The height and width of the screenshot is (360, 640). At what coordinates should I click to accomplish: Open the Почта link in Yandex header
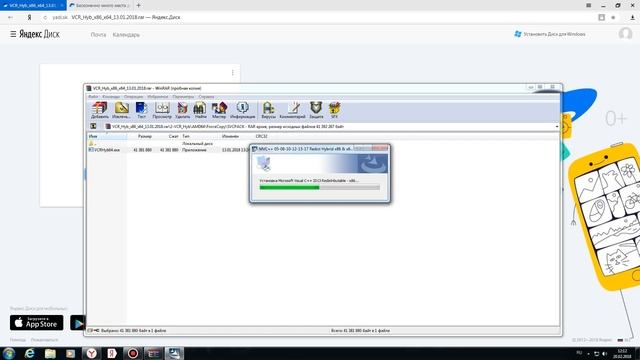[x=98, y=35]
